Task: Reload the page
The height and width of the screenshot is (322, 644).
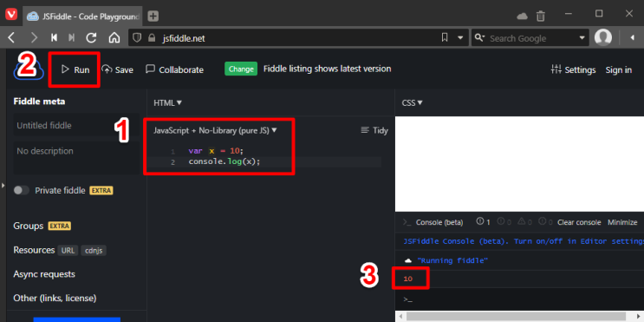Action: point(91,38)
